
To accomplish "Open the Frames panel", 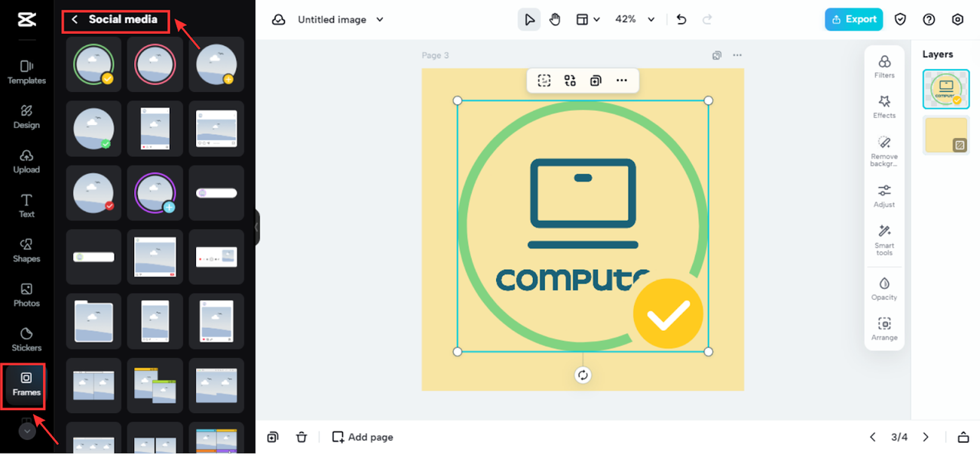I will 27,385.
